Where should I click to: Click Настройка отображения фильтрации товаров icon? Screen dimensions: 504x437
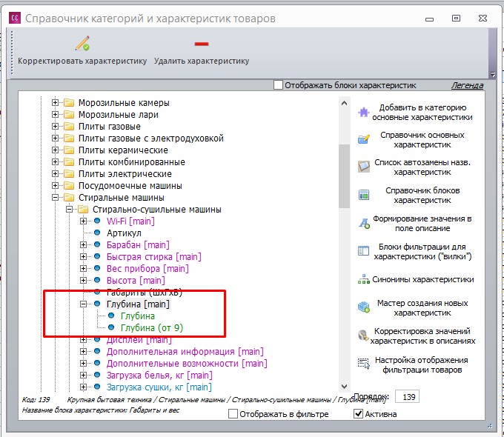point(363,364)
